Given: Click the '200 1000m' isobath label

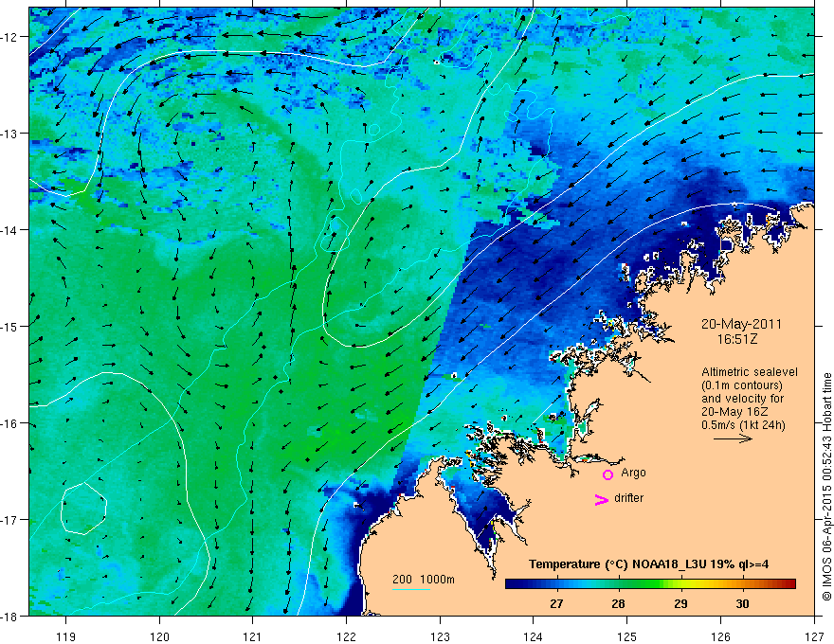Looking at the screenshot, I should (x=424, y=580).
